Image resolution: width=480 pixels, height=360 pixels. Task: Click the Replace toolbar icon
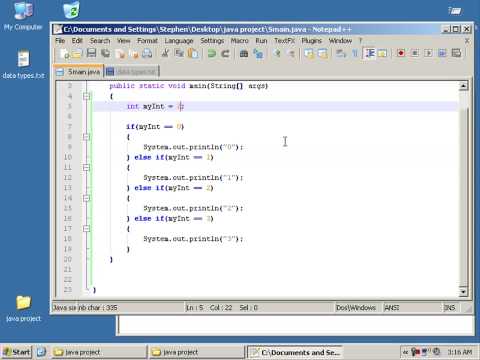coord(258,53)
